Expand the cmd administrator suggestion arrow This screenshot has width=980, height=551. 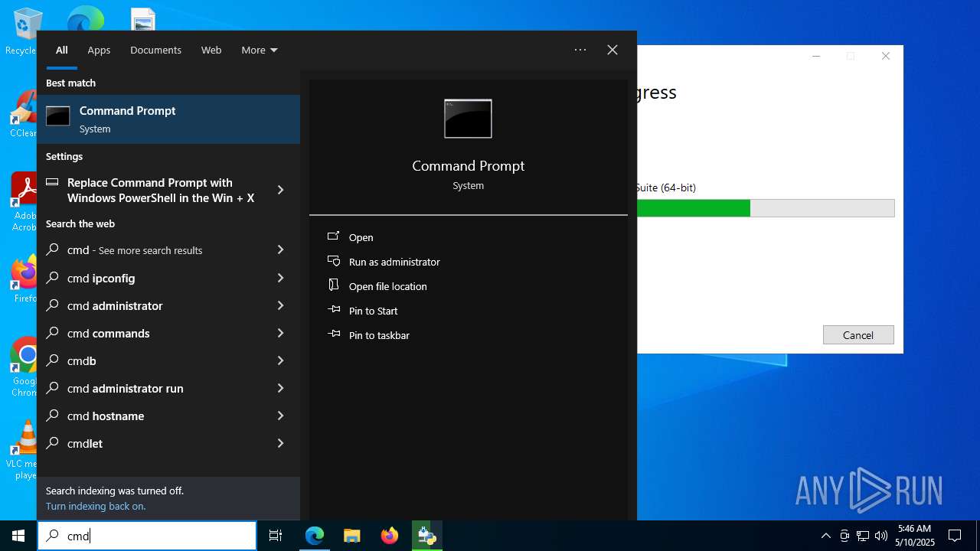(x=280, y=305)
